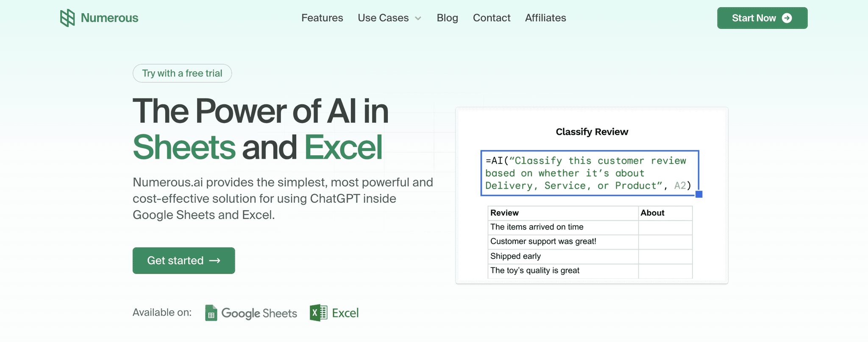Select the cell reading Shipped early
This screenshot has width=868, height=342.
563,256
